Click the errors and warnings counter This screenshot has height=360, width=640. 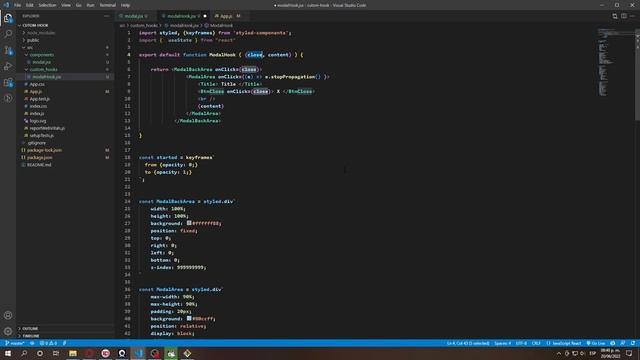(48, 343)
